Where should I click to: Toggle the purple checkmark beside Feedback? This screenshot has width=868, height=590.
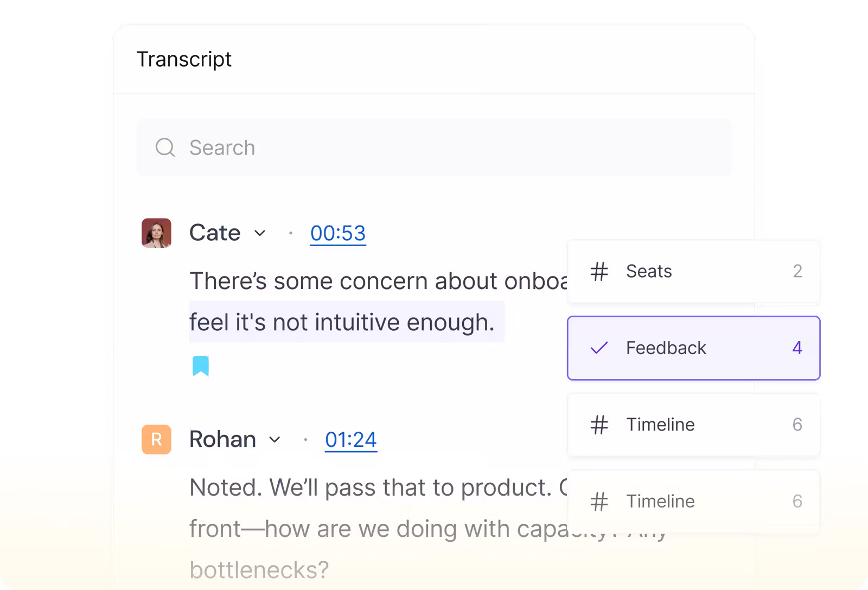coord(599,348)
